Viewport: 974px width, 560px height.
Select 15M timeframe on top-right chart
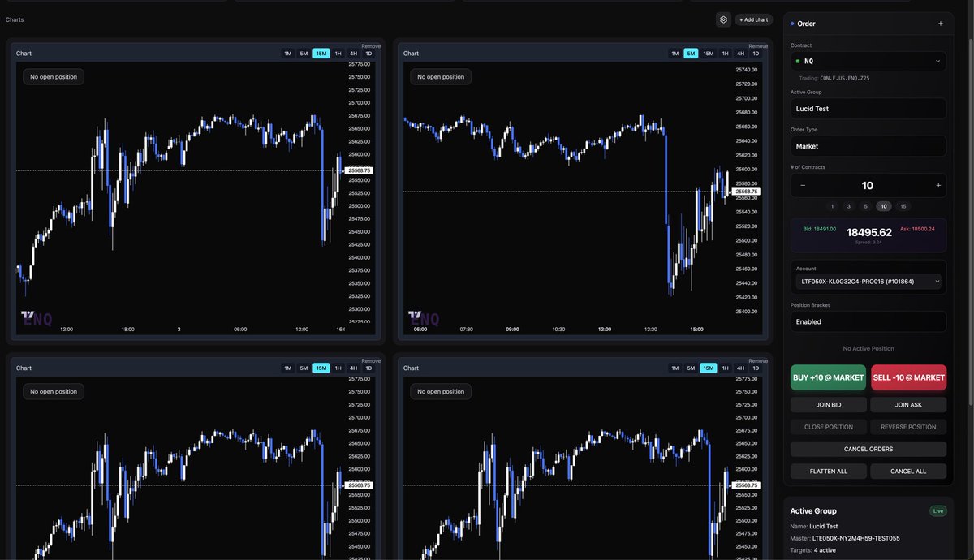coord(709,54)
